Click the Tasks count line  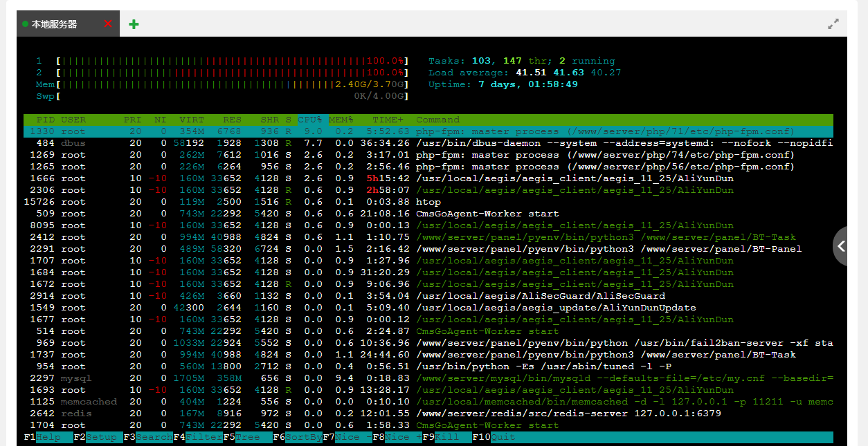point(522,61)
